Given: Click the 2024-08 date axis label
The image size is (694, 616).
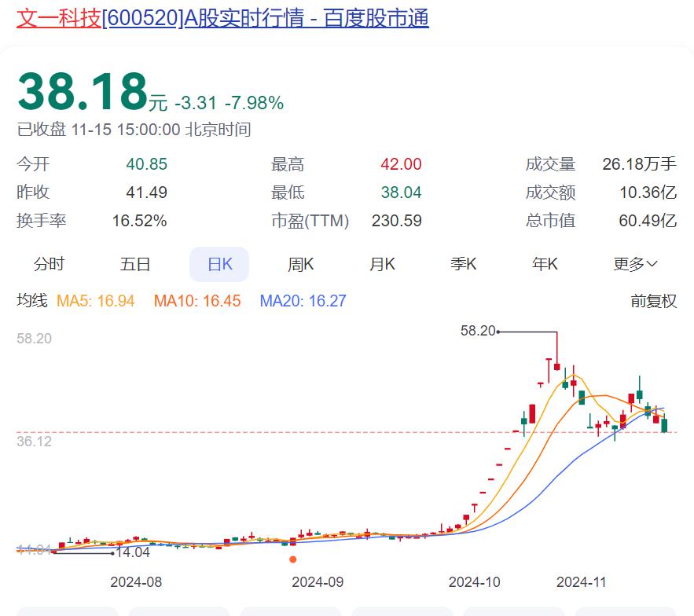Looking at the screenshot, I should 136,582.
